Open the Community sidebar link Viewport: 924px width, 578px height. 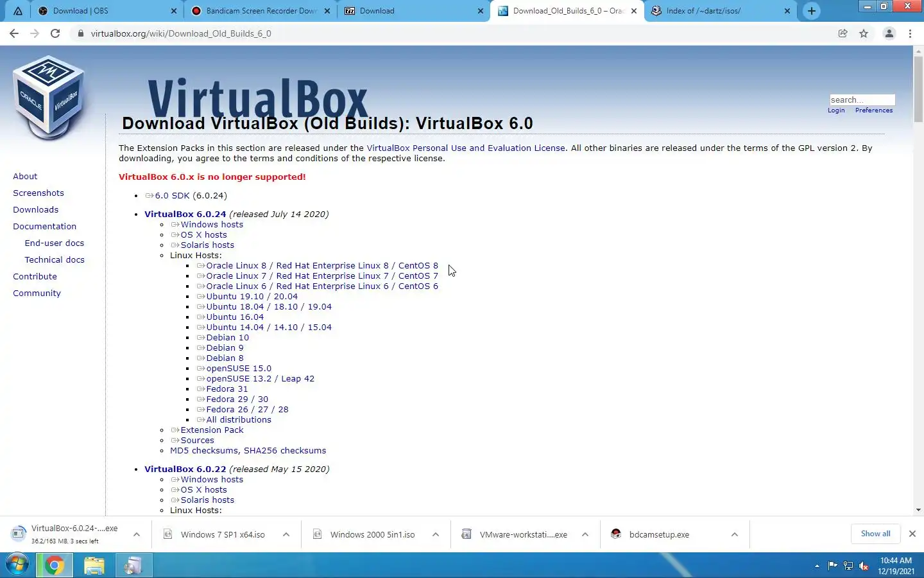coord(37,293)
